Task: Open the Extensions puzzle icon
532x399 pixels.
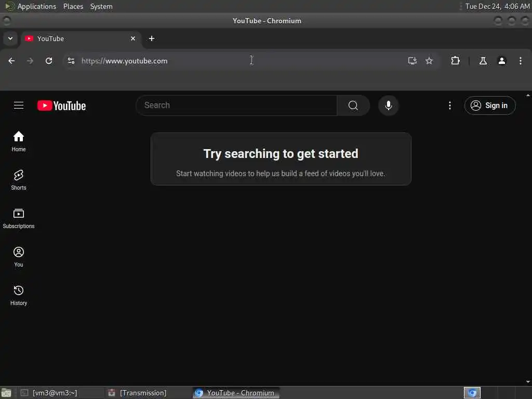Action: [455, 61]
